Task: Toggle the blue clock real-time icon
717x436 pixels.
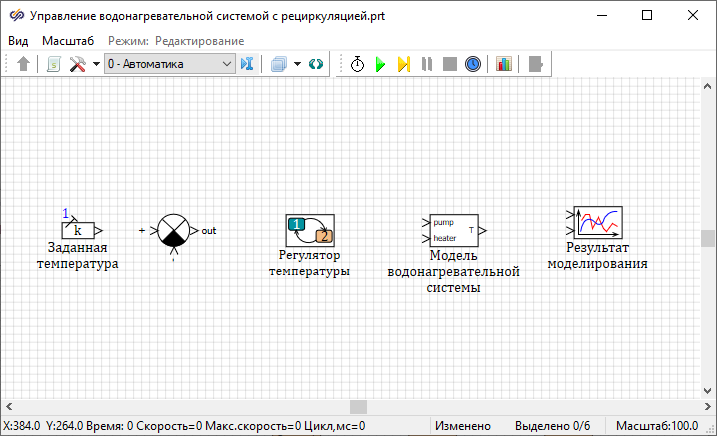Action: click(473, 64)
